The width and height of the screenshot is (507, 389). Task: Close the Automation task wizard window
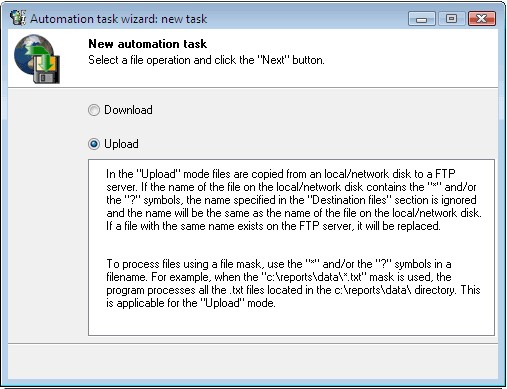482,19
